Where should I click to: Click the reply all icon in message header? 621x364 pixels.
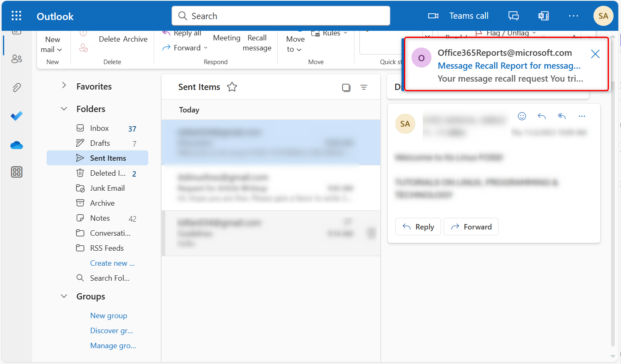562,116
